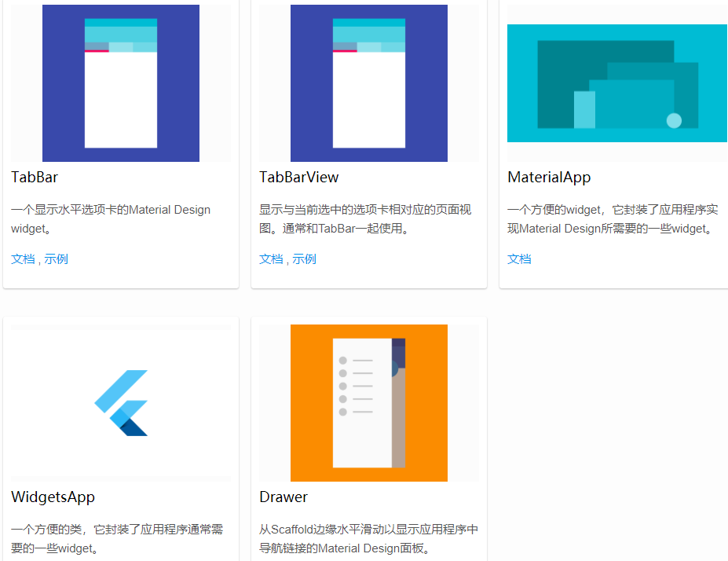
Task: Open the TabBarView widget thumbnail image
Action: click(369, 83)
